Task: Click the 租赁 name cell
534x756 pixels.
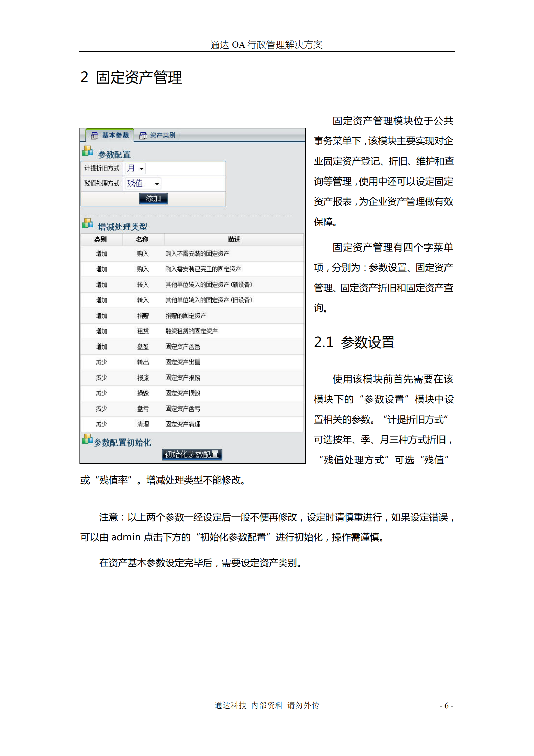Action: [x=143, y=331]
